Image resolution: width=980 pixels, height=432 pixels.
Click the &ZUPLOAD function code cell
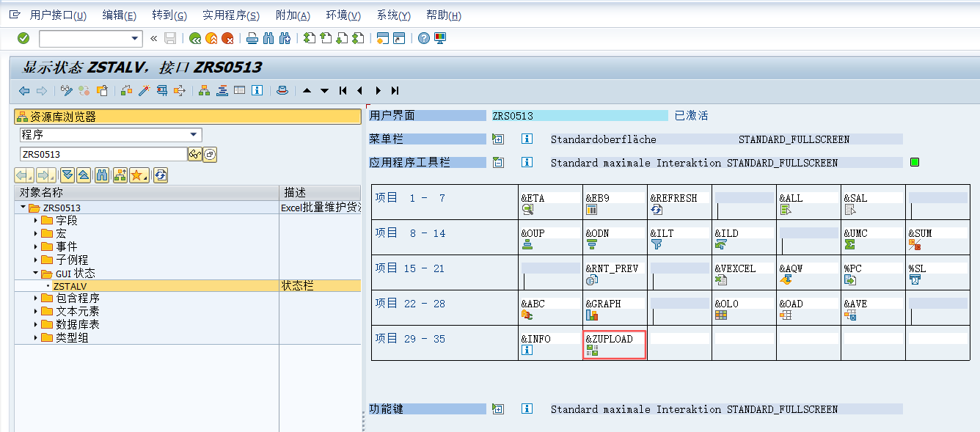[615, 343]
